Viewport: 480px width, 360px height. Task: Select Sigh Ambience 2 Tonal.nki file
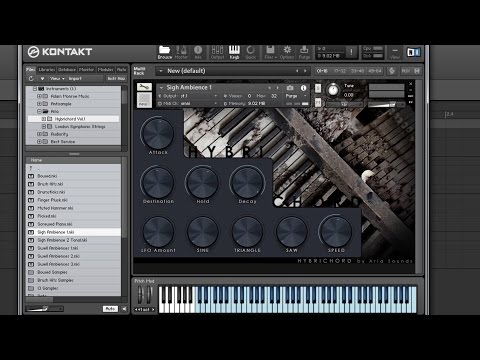tap(73, 240)
